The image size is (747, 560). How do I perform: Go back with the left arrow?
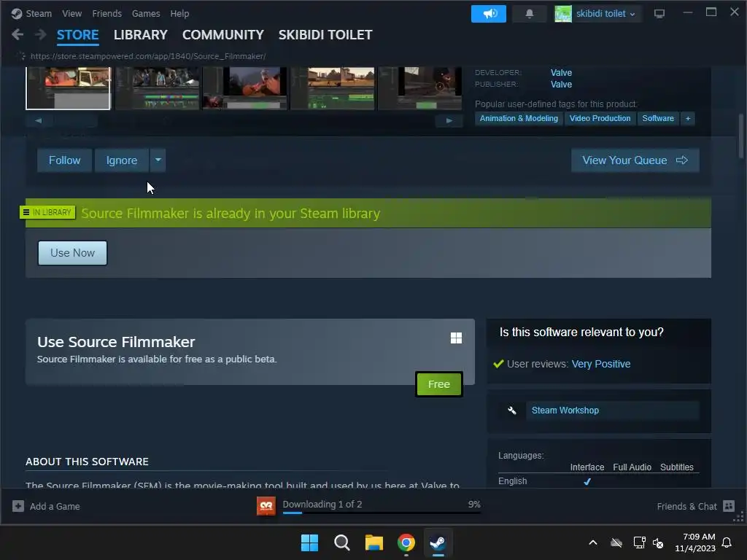point(18,34)
